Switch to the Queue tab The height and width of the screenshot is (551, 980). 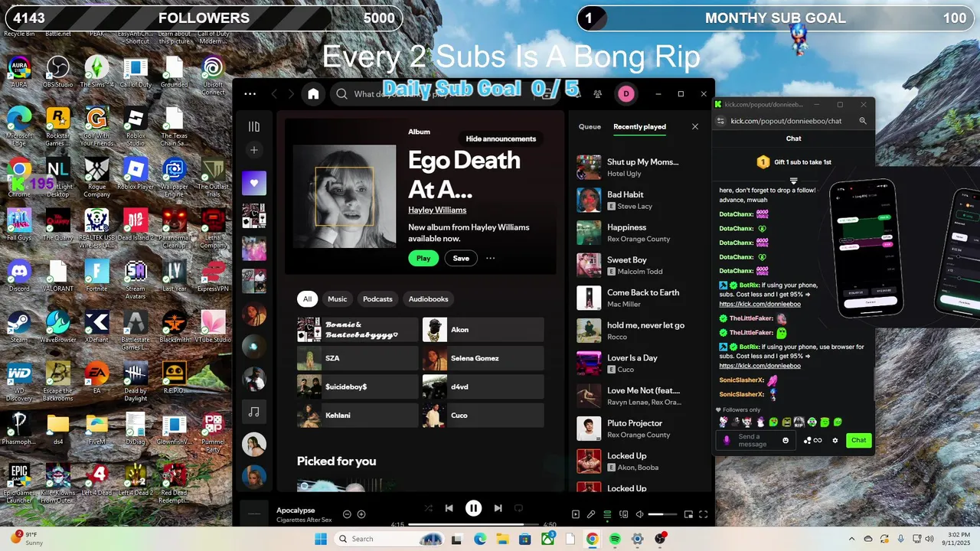(x=590, y=127)
